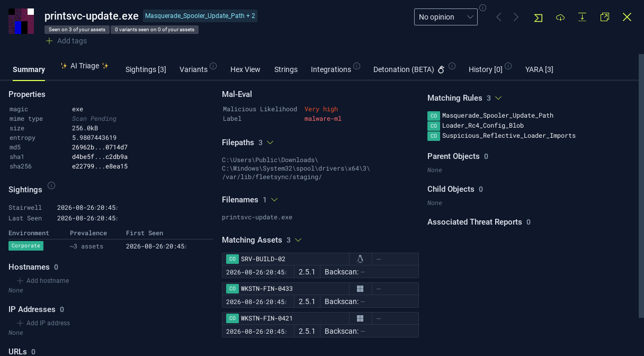The image size is (644, 356).
Task: Click CO badge of SRV-BUILD-02
Action: [x=232, y=259]
